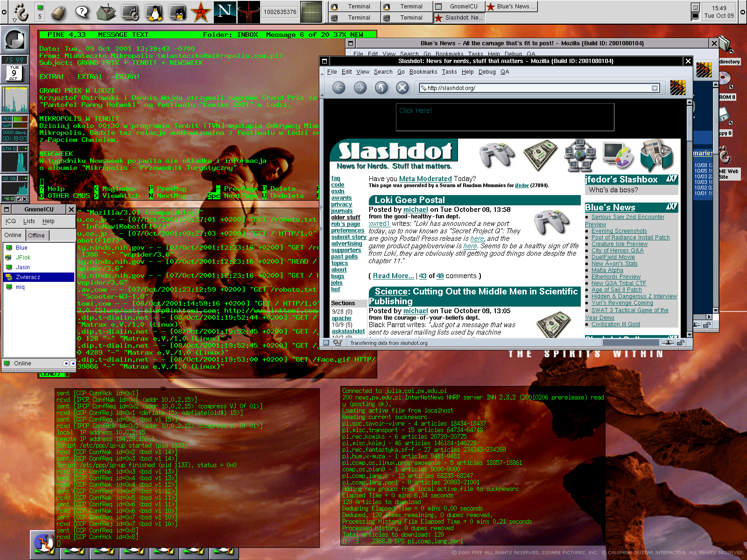Open the URL bar history dropdown arrow
Image resolution: width=747 pixels, height=560 pixels.
(x=655, y=88)
